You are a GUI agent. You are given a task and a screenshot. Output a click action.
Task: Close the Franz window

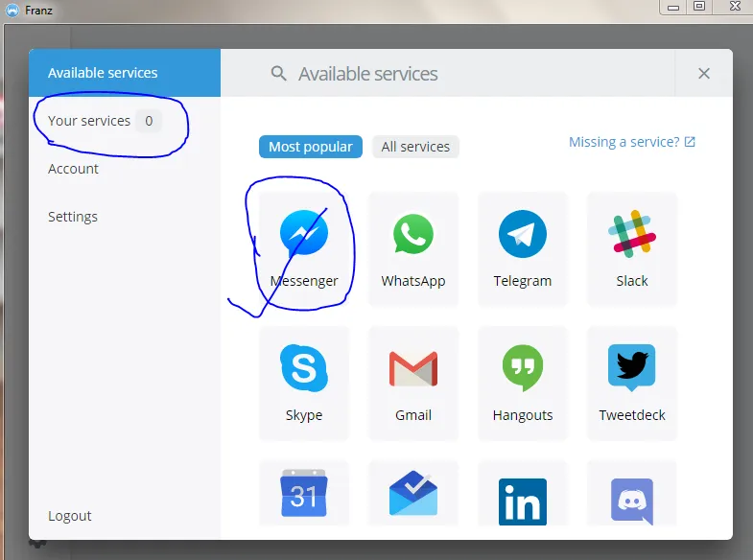click(735, 7)
